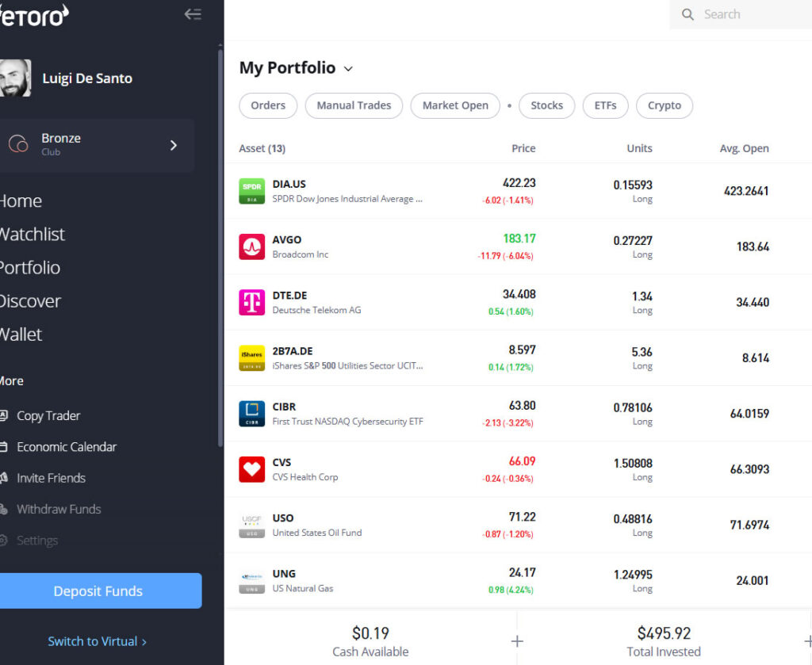Screen dimensions: 812x665
Task: Expand Cash Available with plus sign
Action: (517, 641)
